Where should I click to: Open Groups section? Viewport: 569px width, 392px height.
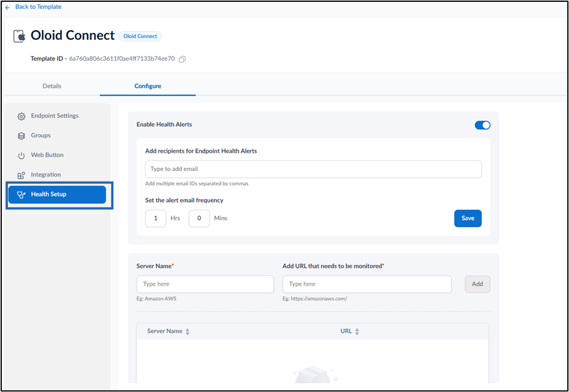[57, 135]
